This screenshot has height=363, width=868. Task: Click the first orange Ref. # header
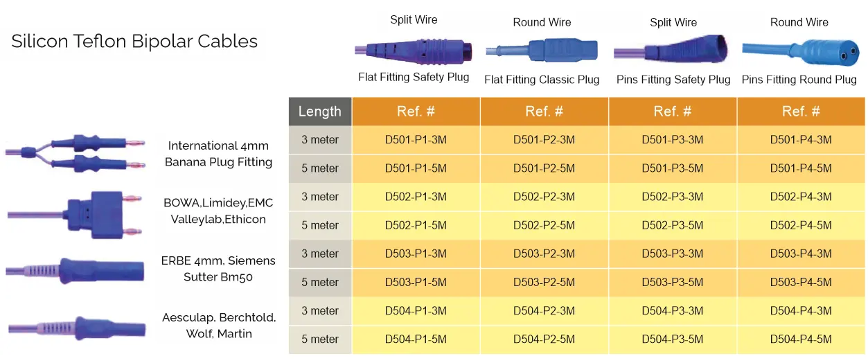[x=416, y=112]
